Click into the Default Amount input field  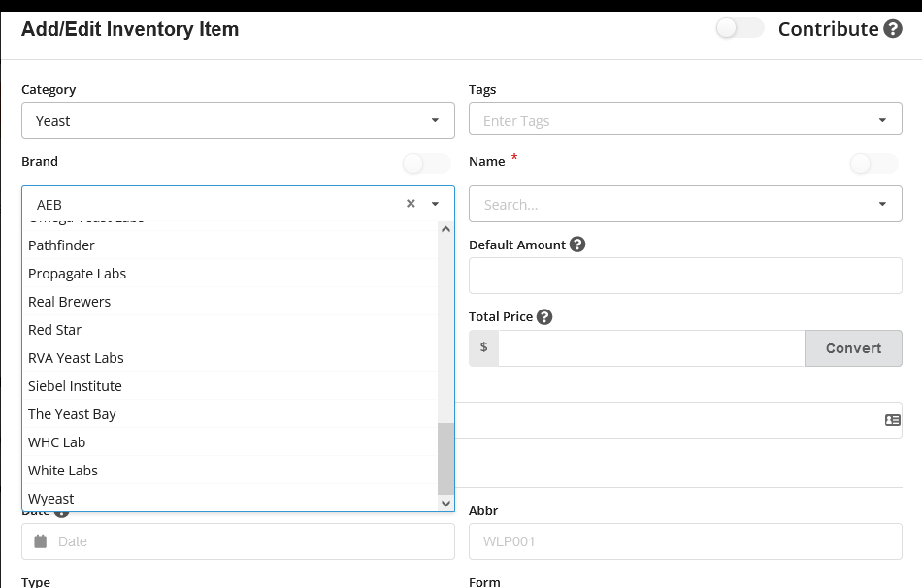(x=685, y=276)
